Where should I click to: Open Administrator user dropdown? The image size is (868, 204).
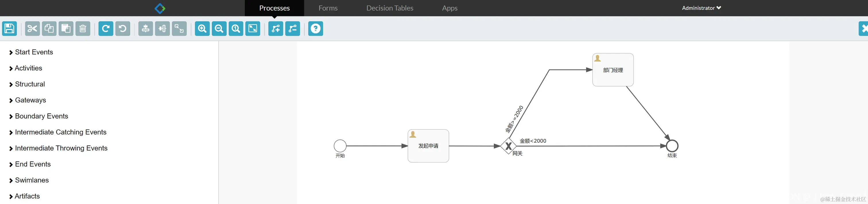[701, 8]
